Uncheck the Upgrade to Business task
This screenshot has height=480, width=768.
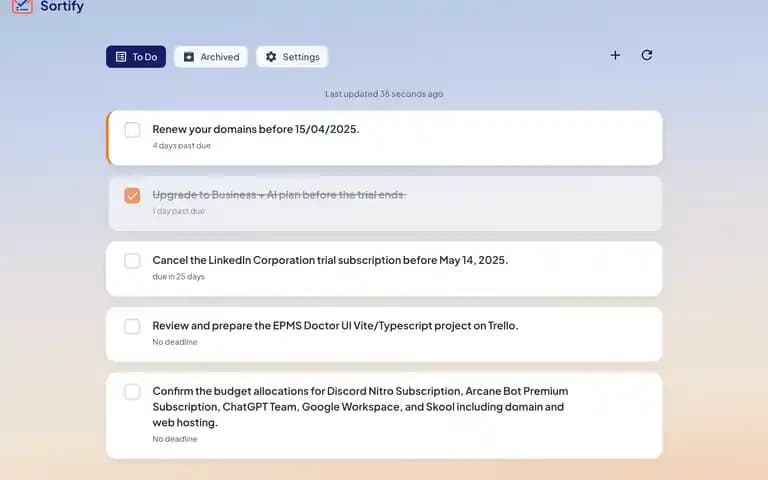132,195
